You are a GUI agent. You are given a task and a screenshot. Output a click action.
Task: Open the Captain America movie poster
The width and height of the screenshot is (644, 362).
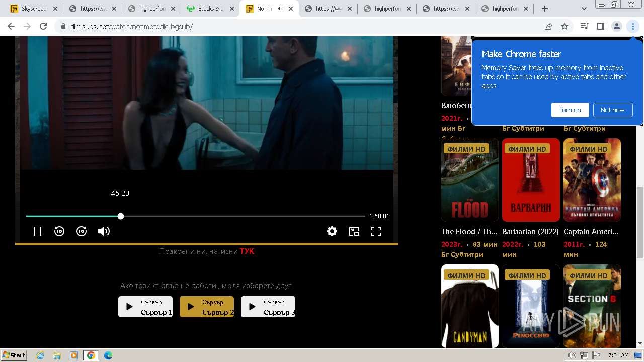click(592, 180)
